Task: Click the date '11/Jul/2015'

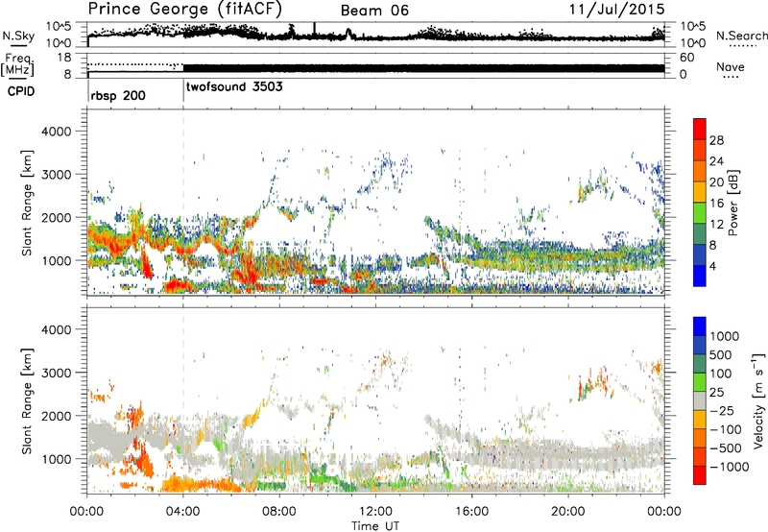Action: pos(616,10)
